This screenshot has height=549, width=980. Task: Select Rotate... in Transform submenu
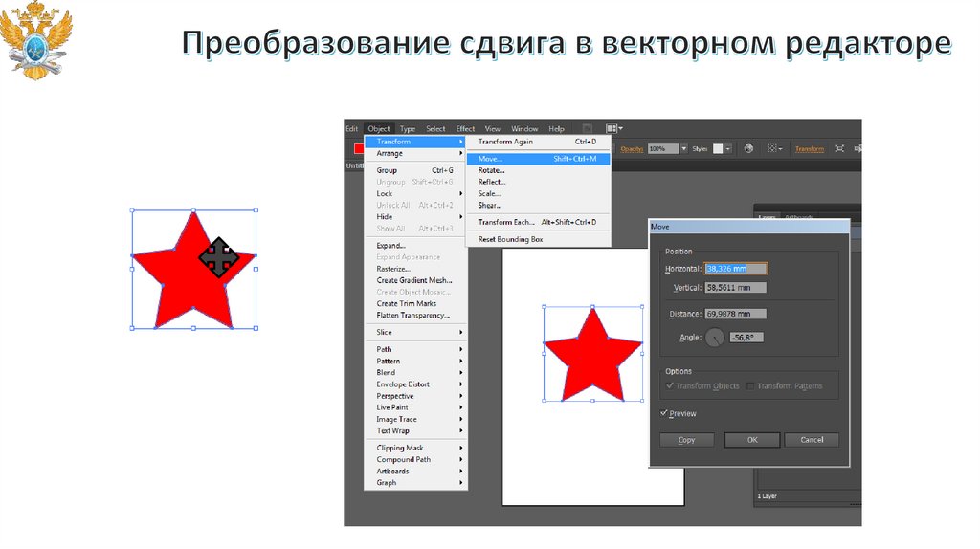pos(538,170)
